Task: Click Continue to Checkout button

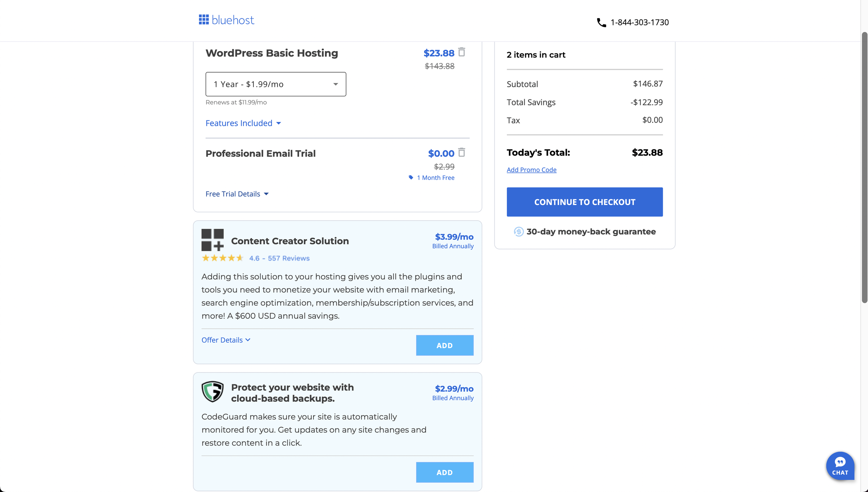Action: [x=584, y=202]
